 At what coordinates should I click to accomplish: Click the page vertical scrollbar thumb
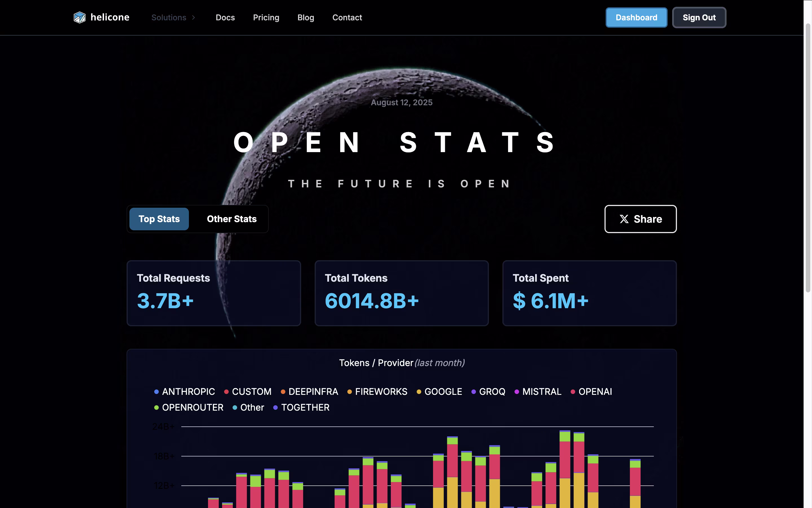pyautogui.click(x=808, y=158)
